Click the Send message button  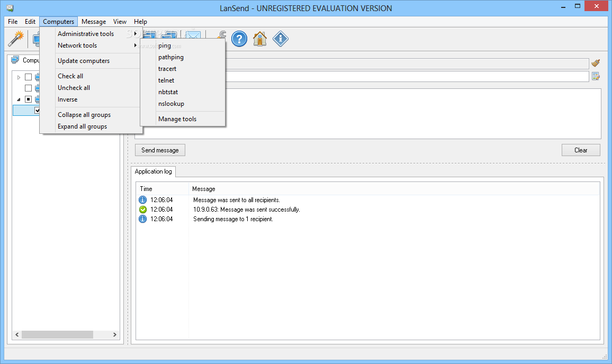(160, 150)
